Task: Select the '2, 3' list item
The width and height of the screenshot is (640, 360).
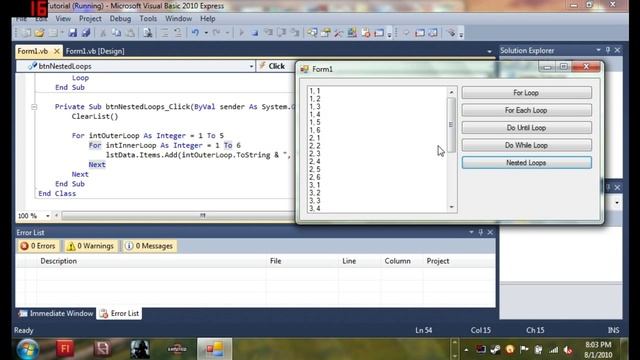Action: coord(378,154)
